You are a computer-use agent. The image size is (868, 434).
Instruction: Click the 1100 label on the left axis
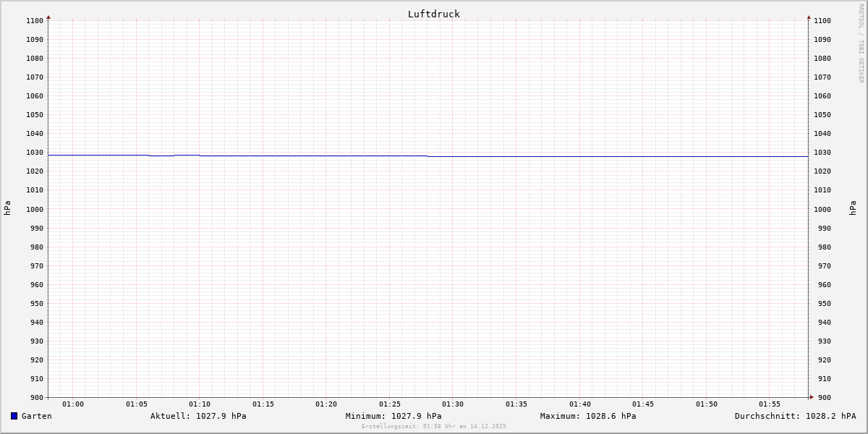click(x=35, y=21)
